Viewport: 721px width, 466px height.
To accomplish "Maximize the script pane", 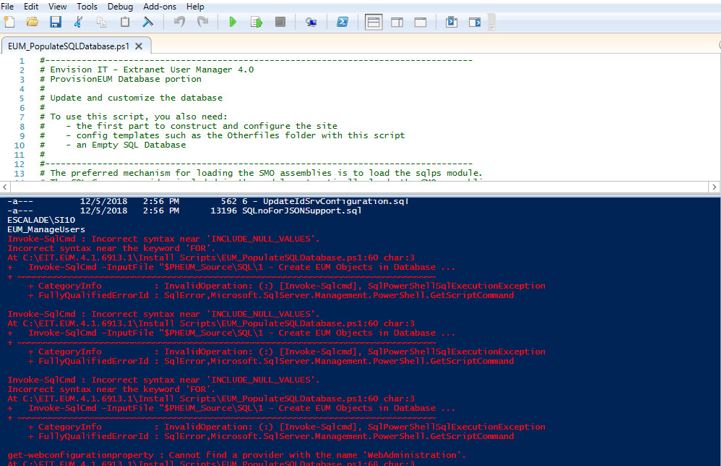I will (x=420, y=22).
